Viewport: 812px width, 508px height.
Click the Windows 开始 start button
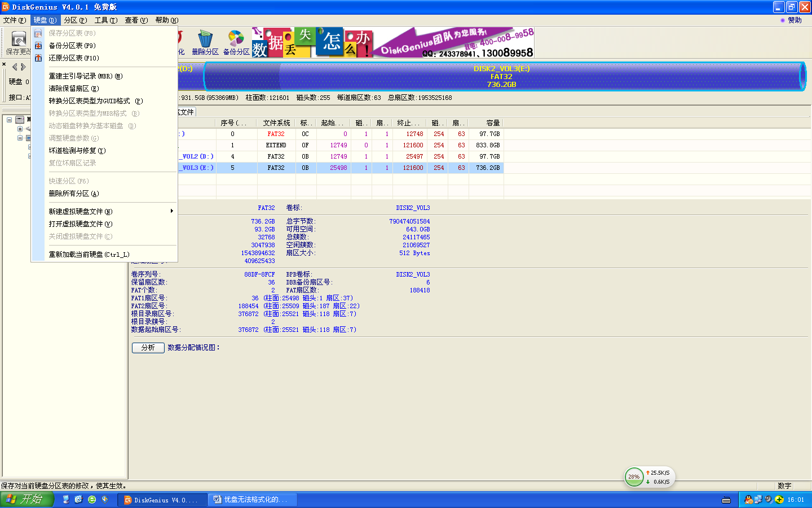[27, 500]
